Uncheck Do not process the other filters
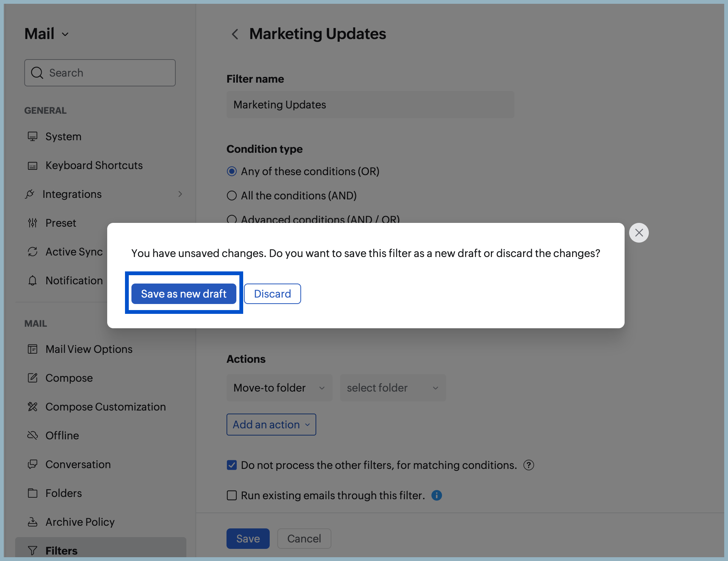The image size is (728, 561). 232,465
